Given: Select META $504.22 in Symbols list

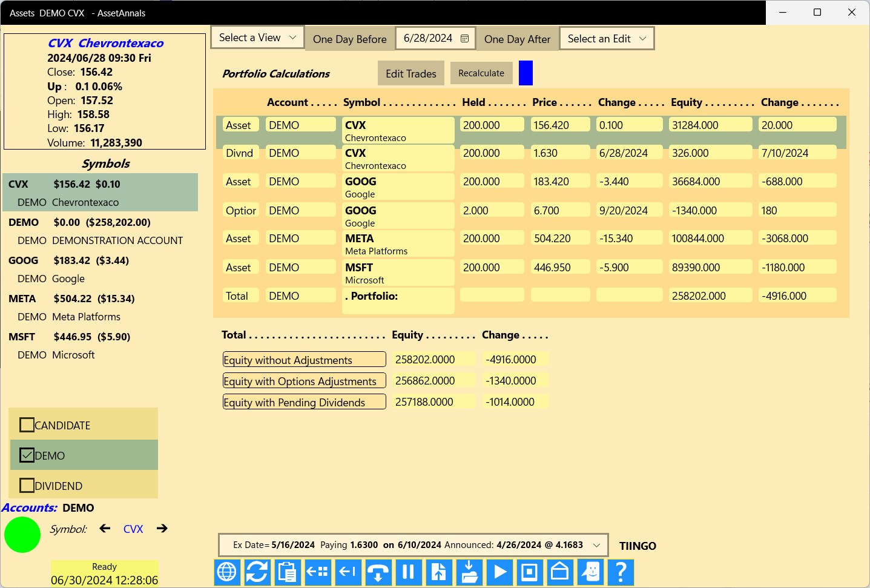Looking at the screenshot, I should click(x=101, y=307).
